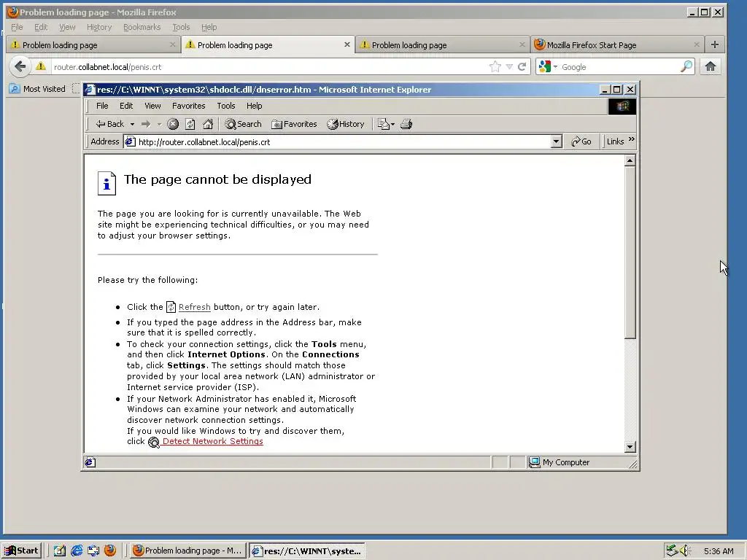Click the IE vertical scrollbar thumb
This screenshot has width=747, height=560.
[630, 252]
